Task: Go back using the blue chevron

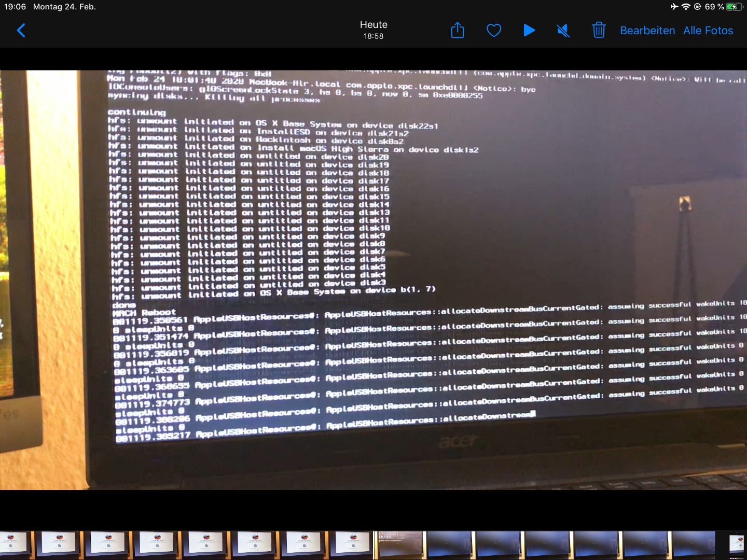Action: (21, 31)
